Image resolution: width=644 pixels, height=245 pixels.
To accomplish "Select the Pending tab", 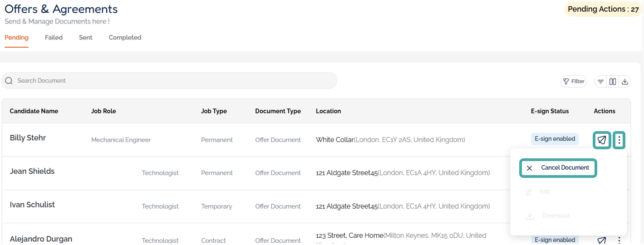I will (16, 38).
